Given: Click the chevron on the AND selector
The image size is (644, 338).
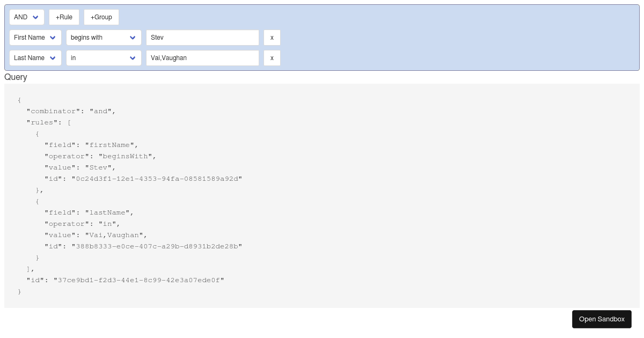Looking at the screenshot, I should 36,17.
